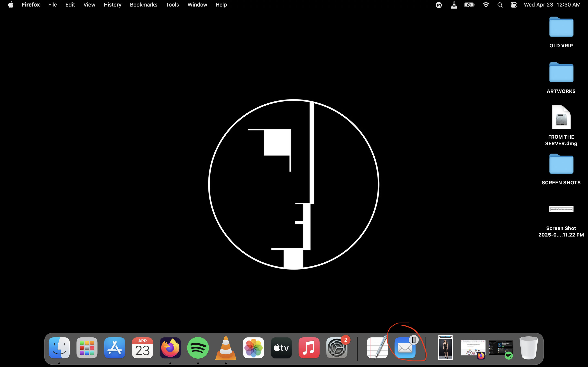Viewport: 588px width, 367px height.
Task: Open the History menu
Action: click(112, 5)
